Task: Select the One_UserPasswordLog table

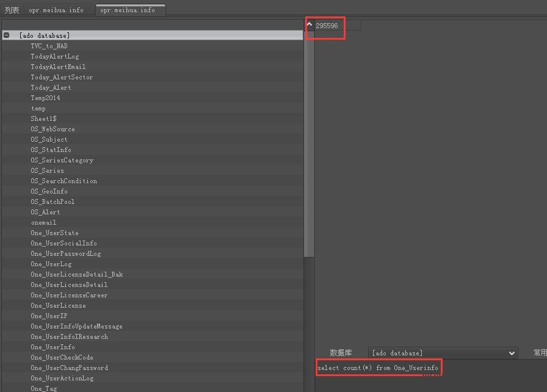Action: coord(65,254)
